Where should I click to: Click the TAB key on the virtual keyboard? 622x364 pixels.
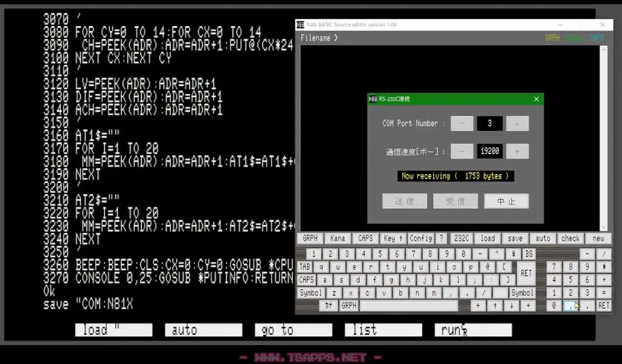[x=305, y=267]
